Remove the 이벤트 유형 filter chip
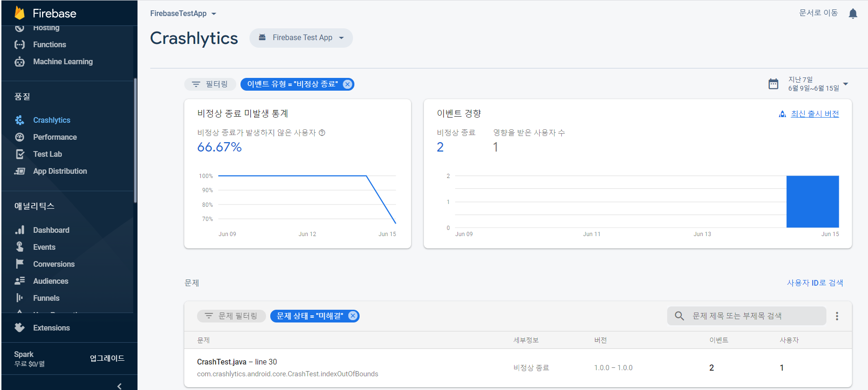This screenshot has height=390, width=868. 347,84
